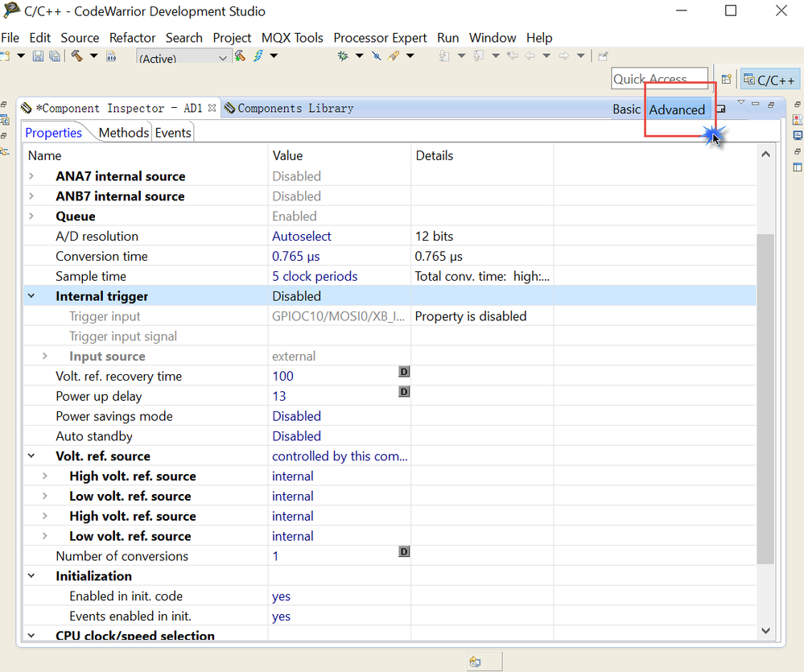Close the Component Inspector - AD1 tab
This screenshot has height=672, width=804.
coord(212,108)
